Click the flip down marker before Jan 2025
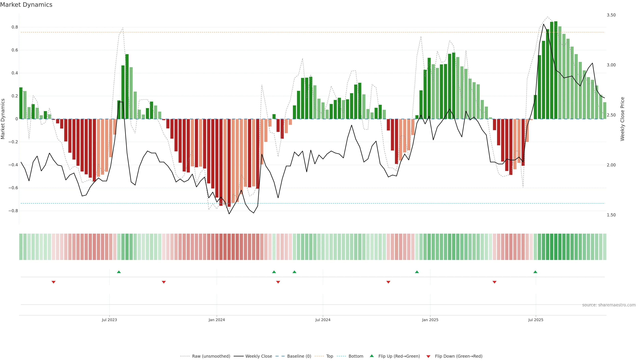This screenshot has width=644, height=362. pos(388,282)
